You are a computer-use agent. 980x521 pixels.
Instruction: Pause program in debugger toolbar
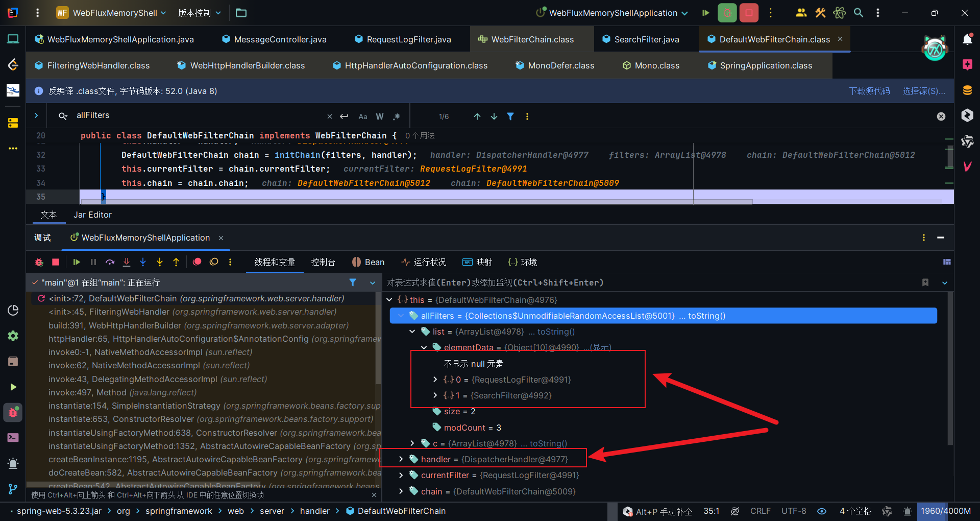point(93,262)
